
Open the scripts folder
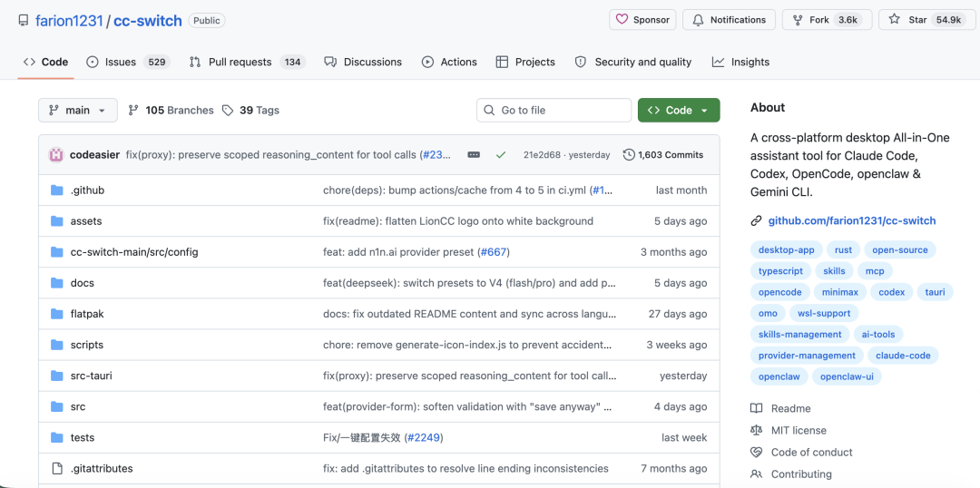tap(87, 345)
